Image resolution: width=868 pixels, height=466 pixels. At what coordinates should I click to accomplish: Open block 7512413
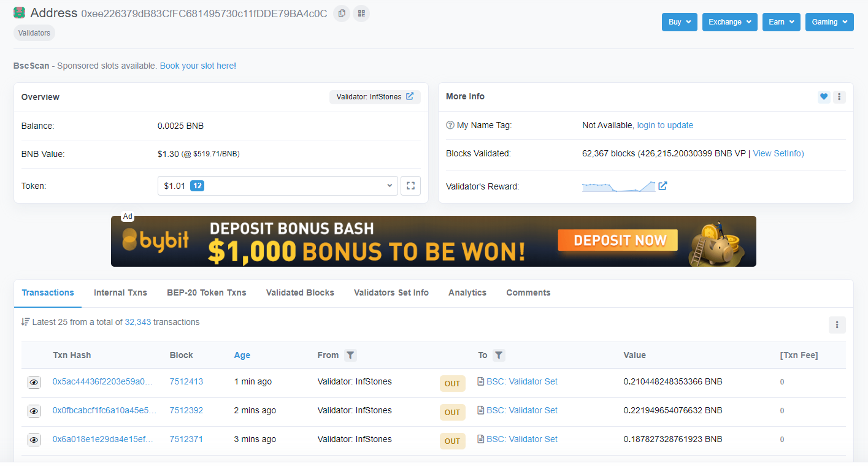point(186,381)
